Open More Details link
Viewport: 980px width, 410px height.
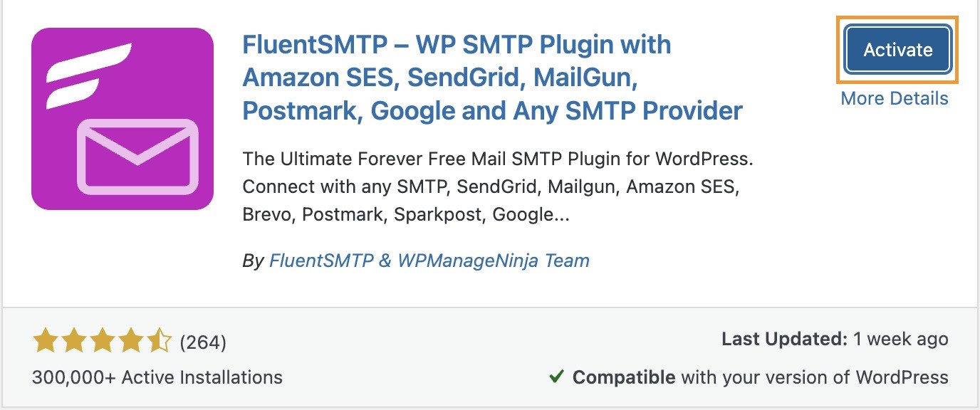click(x=895, y=98)
